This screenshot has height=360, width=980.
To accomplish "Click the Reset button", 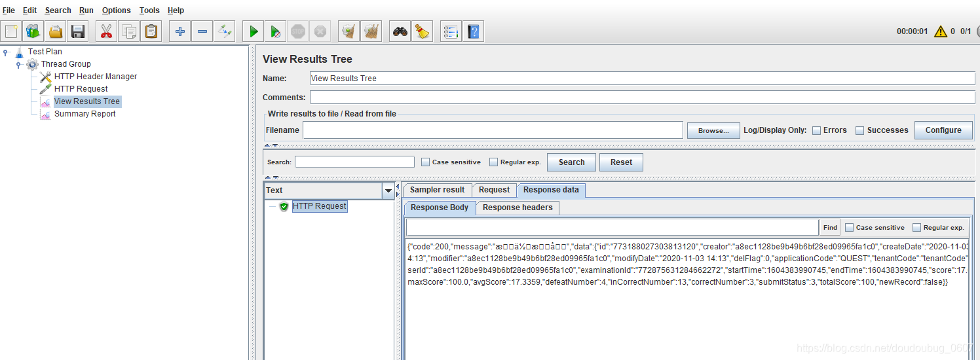I will click(621, 162).
